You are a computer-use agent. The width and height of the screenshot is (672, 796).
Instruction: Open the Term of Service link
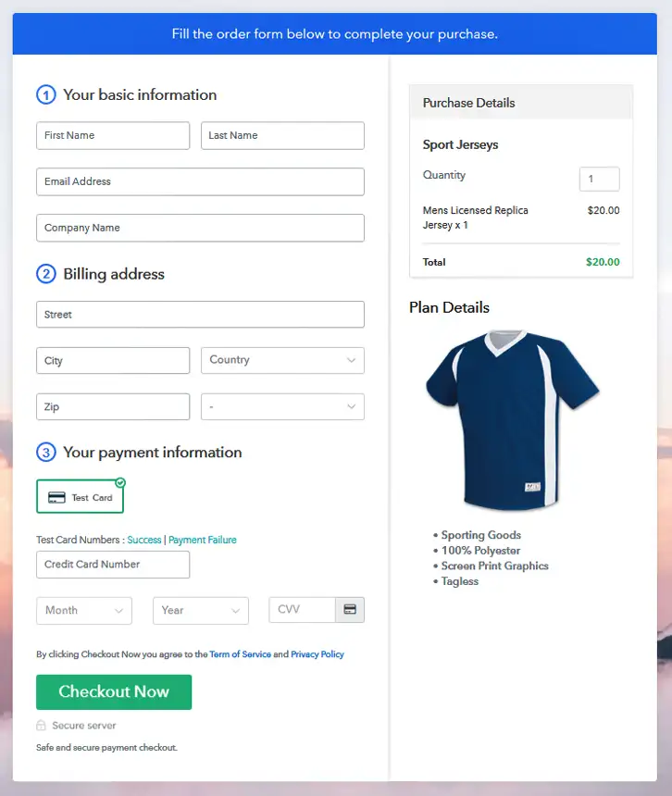click(x=240, y=654)
